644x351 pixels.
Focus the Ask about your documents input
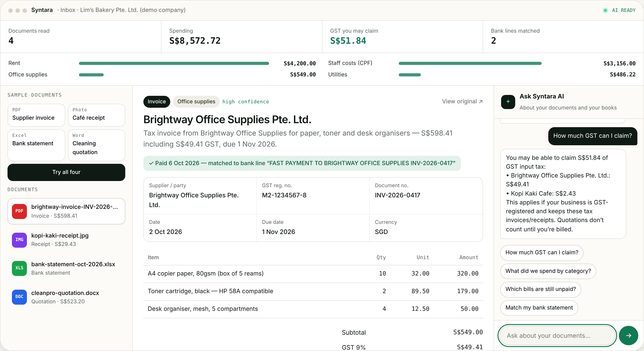(x=557, y=336)
